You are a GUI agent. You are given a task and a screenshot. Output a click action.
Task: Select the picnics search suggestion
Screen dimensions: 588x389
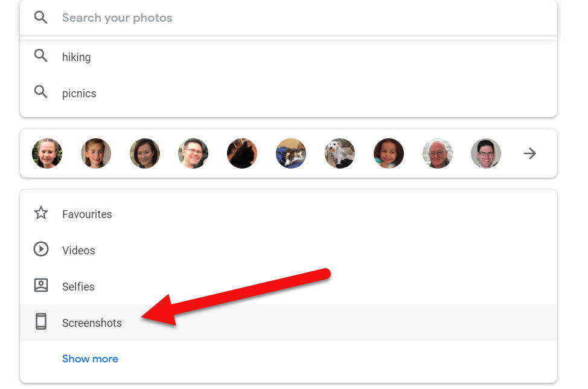click(79, 94)
